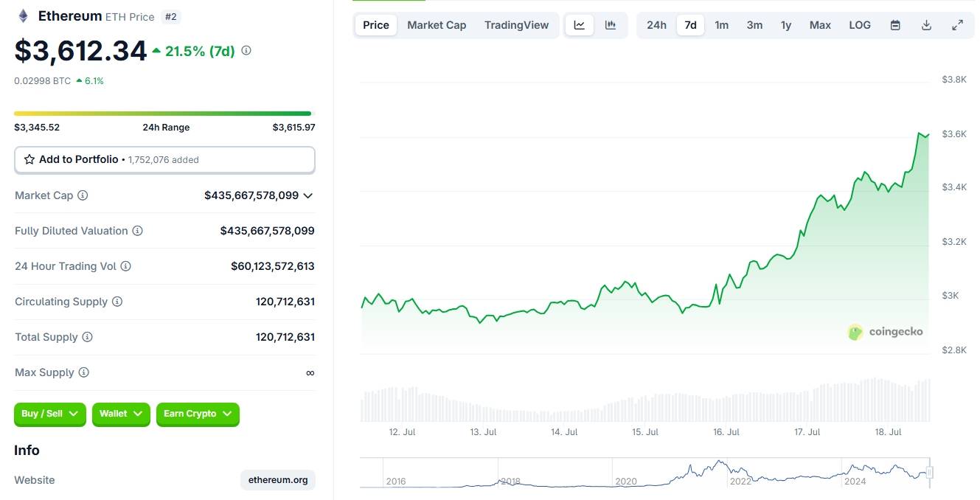Screen dimensions: 980x500
Task: Select the 3m time range
Action: pos(754,25)
